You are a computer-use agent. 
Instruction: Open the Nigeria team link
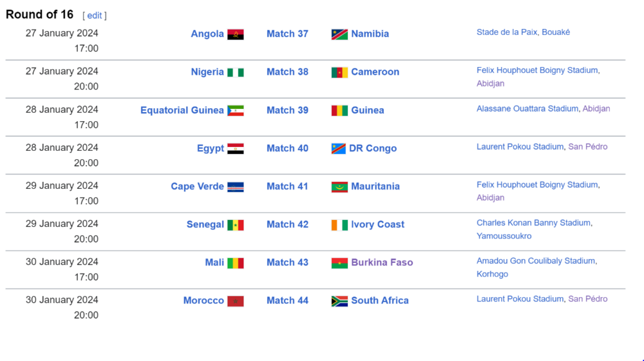pos(207,72)
